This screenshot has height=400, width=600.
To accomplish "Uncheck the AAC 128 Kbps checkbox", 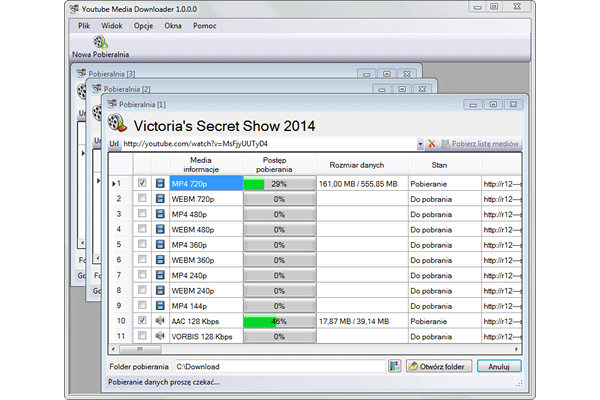I will [x=142, y=320].
